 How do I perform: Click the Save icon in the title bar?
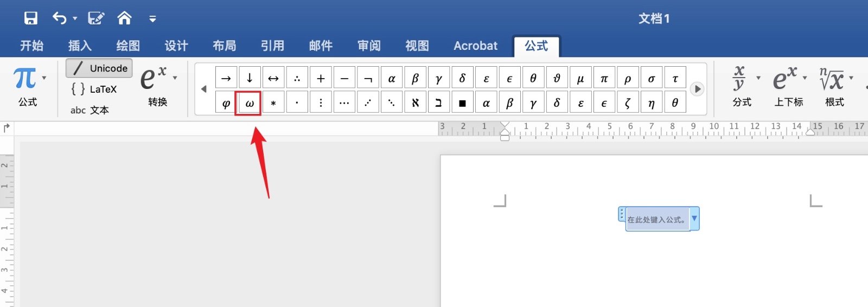click(x=31, y=18)
